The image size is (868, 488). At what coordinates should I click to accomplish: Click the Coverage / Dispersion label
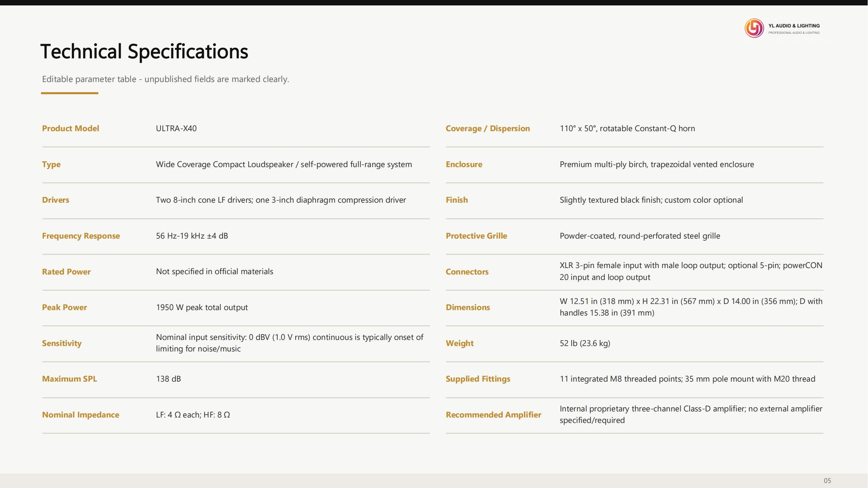(x=488, y=128)
